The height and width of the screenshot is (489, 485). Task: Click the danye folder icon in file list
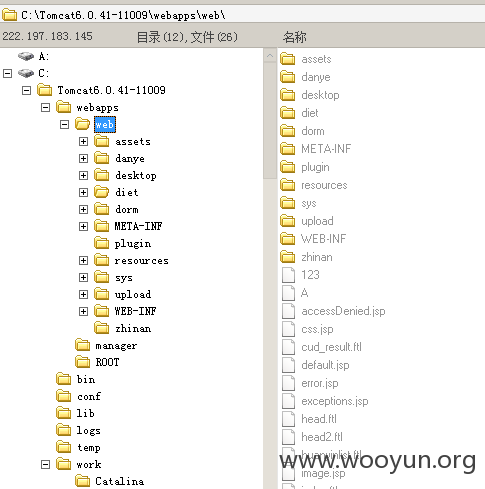(x=287, y=77)
